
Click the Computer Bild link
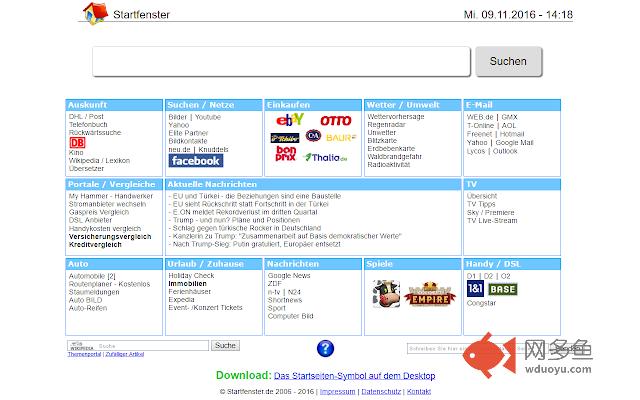pyautogui.click(x=291, y=316)
